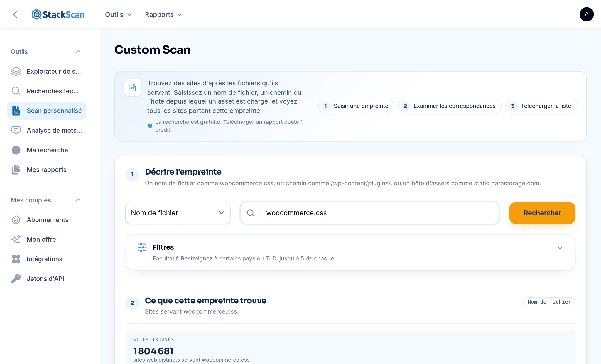Click the Recherches tec... magnifier icon

[x=16, y=91]
